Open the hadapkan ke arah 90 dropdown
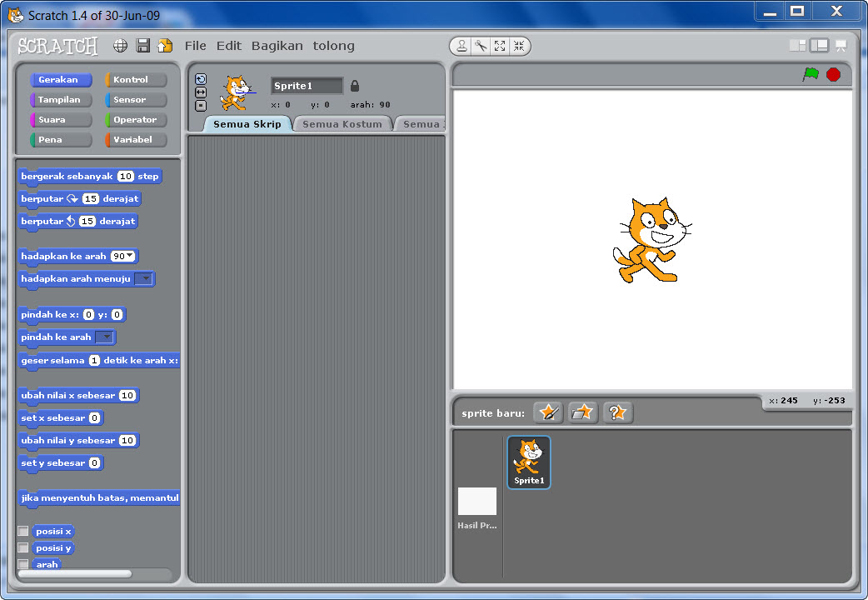 click(130, 256)
